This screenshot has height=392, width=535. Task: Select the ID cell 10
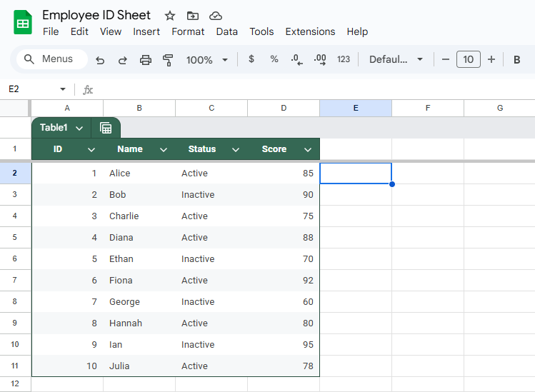click(x=67, y=366)
